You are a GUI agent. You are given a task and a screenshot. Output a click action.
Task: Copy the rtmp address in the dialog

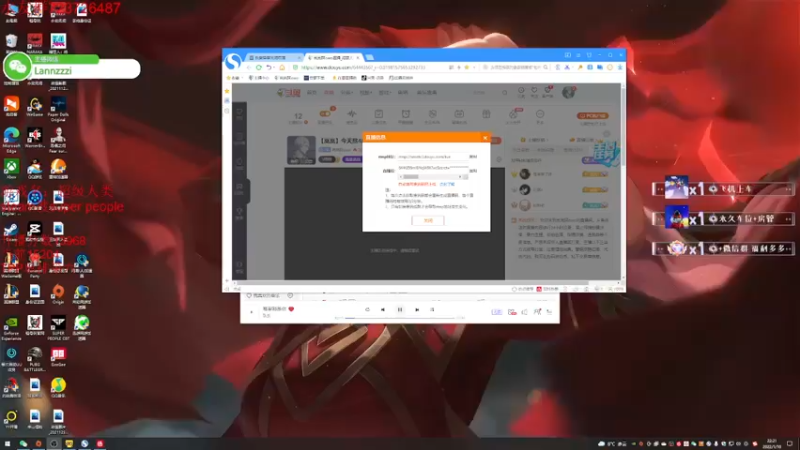coord(472,157)
